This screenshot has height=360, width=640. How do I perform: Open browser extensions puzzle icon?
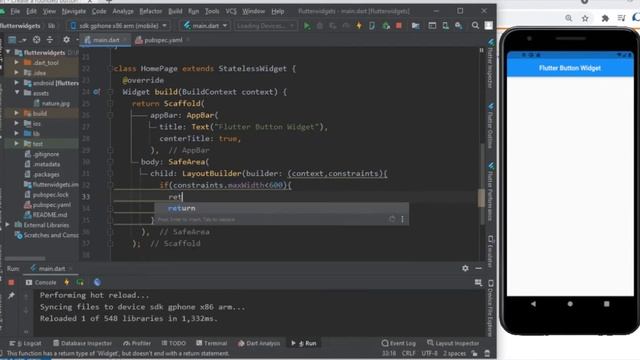[x=605, y=18]
